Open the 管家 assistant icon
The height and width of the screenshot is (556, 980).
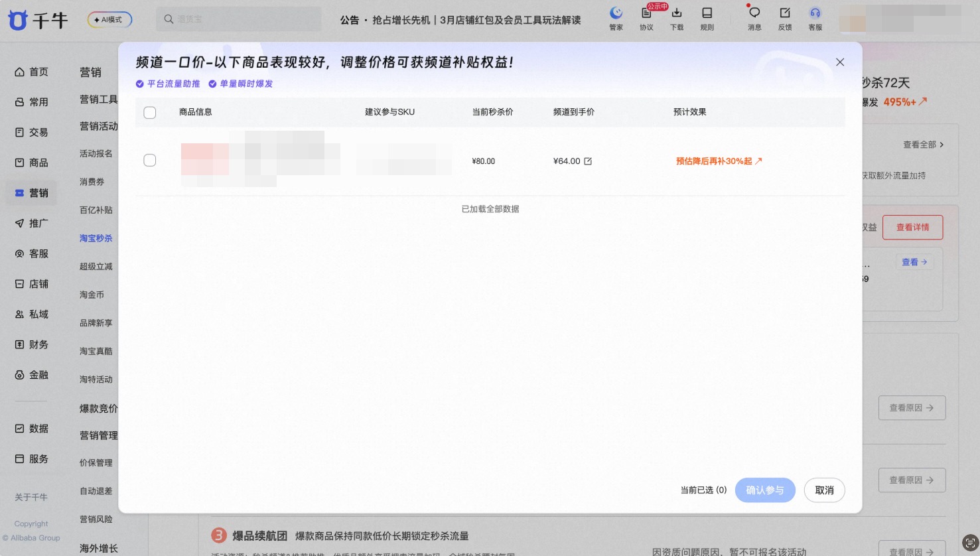coord(616,19)
